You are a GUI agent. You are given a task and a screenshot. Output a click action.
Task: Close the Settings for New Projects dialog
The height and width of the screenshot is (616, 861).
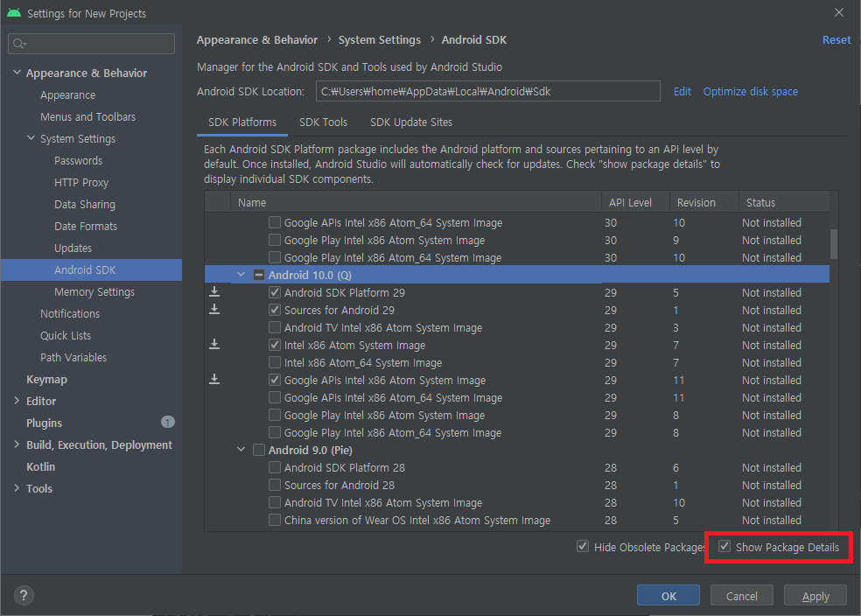pos(839,12)
